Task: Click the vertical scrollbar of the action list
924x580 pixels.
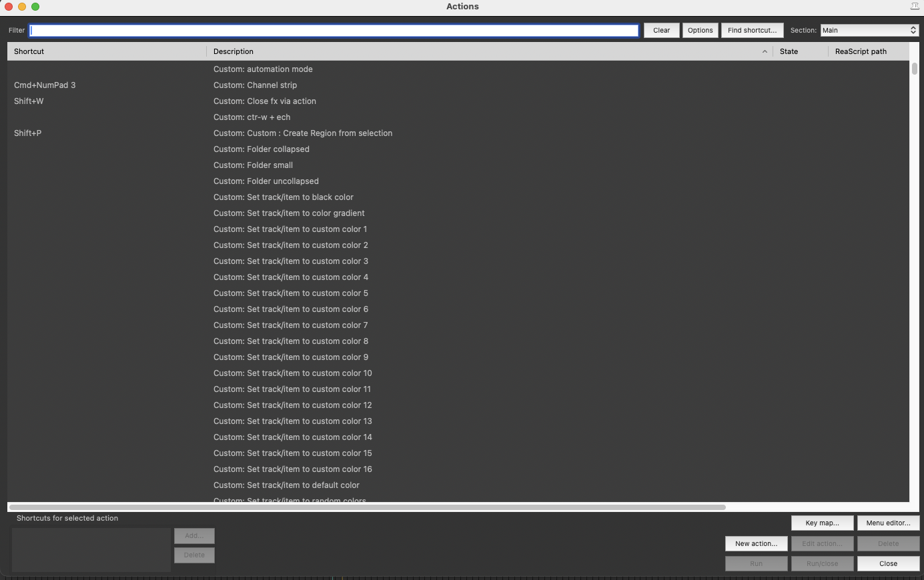Action: 915,69
